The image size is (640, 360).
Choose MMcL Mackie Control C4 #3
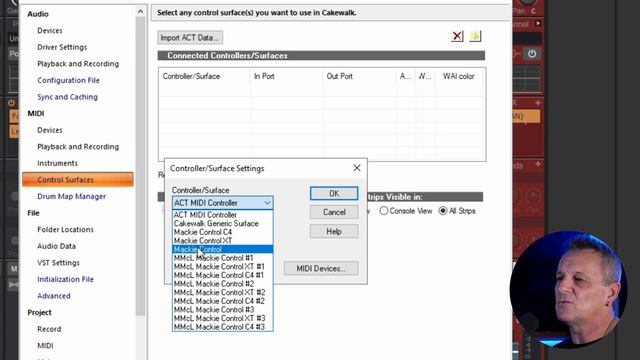tap(222, 327)
